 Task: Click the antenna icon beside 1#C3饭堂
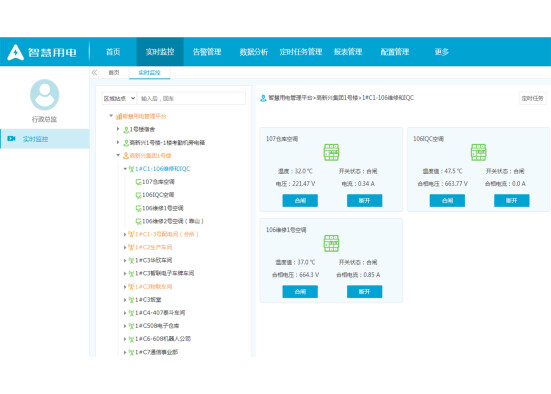point(131,300)
